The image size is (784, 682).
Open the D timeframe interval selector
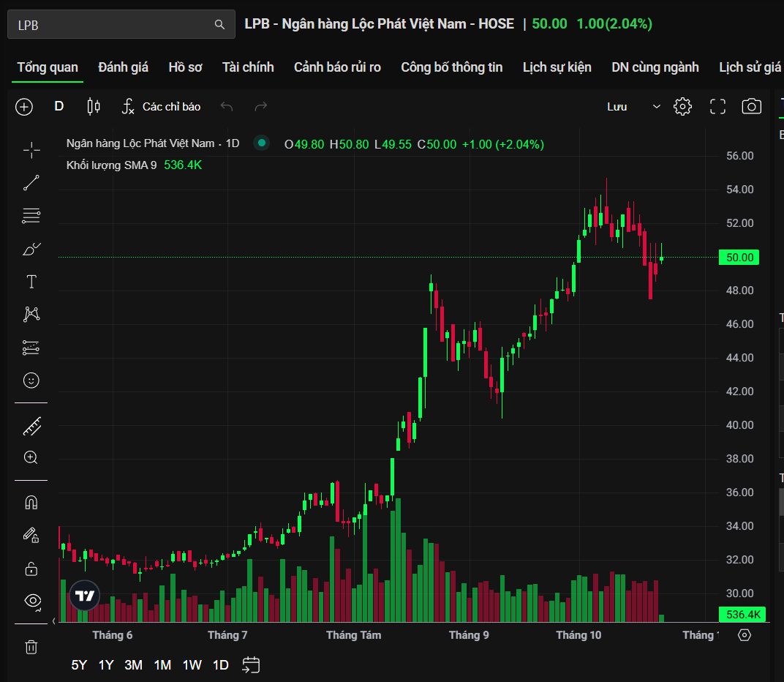[59, 106]
